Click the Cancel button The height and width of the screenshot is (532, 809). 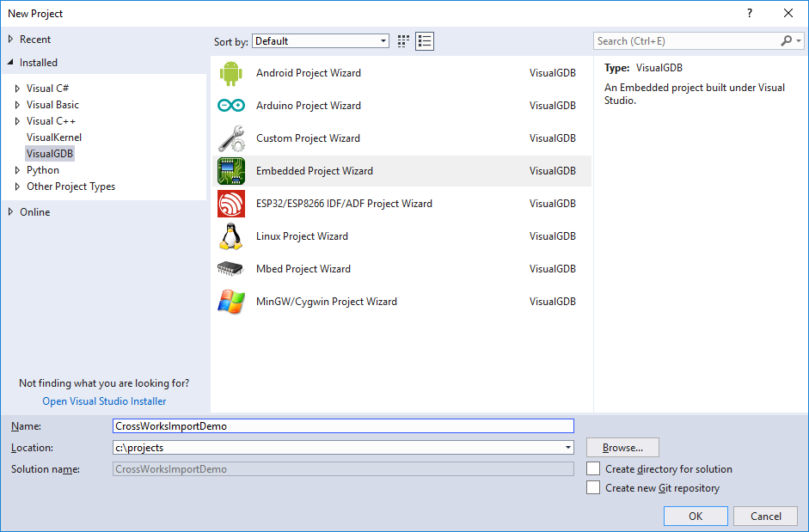point(766,516)
